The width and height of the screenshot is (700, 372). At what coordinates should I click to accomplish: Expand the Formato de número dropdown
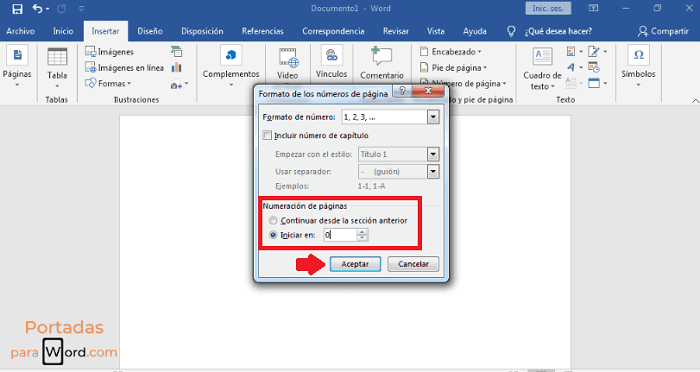coord(433,117)
